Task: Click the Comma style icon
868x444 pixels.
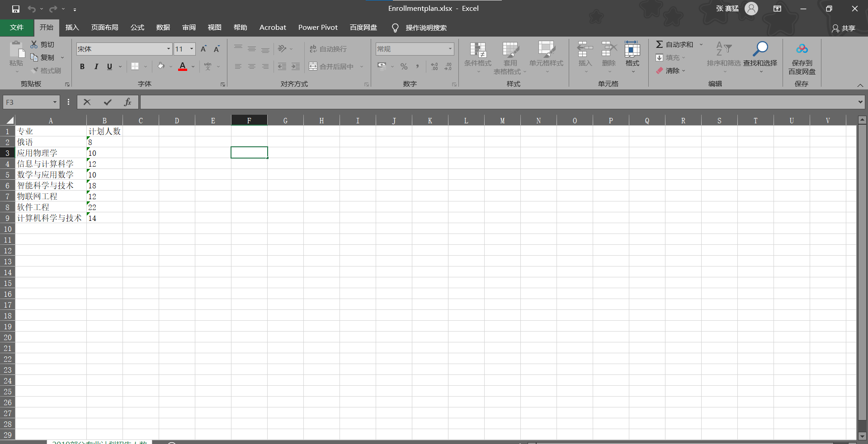Action: [x=417, y=66]
